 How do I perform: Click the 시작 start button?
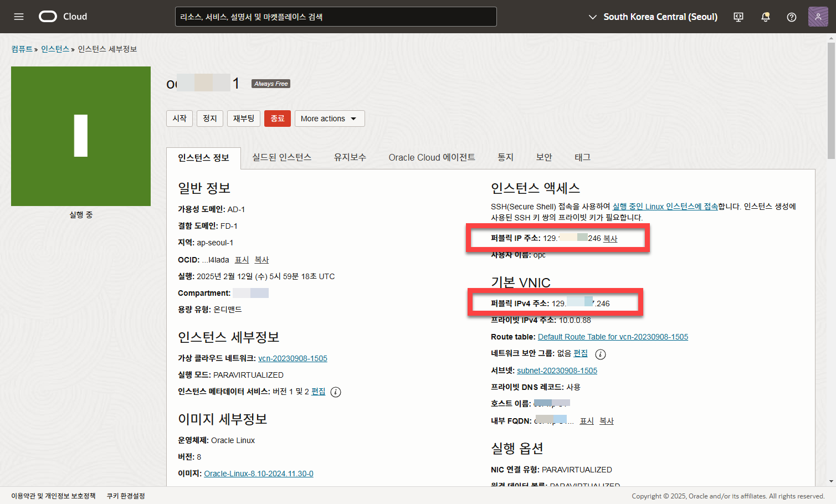pos(179,119)
